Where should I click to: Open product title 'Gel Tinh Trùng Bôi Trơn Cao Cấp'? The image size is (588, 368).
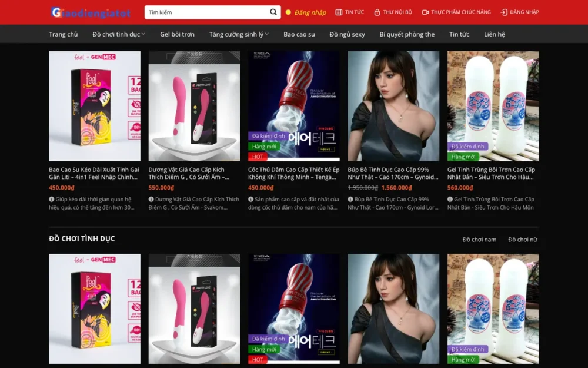pyautogui.click(x=491, y=174)
